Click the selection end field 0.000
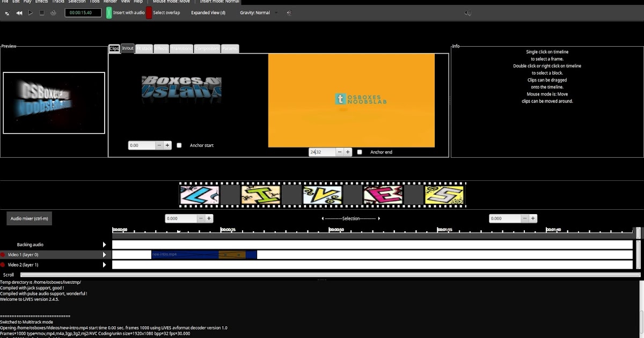The height and width of the screenshot is (338, 644). pos(505,218)
